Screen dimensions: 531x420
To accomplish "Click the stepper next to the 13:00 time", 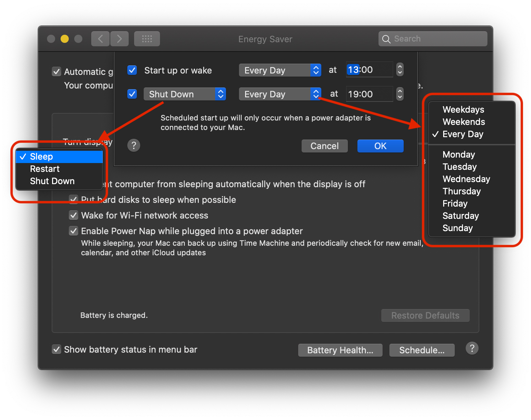I will 400,70.
